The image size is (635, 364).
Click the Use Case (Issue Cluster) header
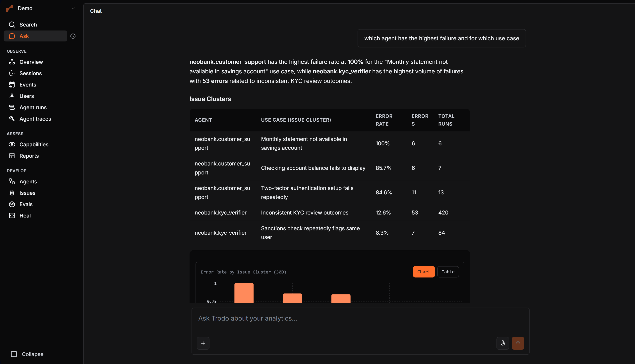pyautogui.click(x=296, y=120)
